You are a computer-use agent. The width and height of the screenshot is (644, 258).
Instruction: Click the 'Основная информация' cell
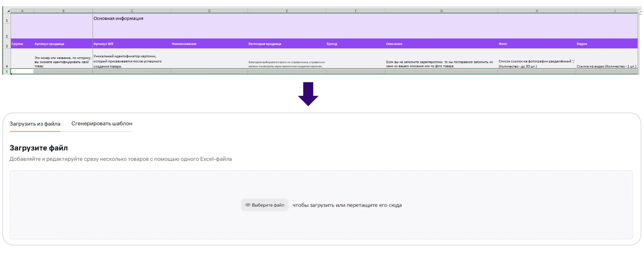click(118, 18)
